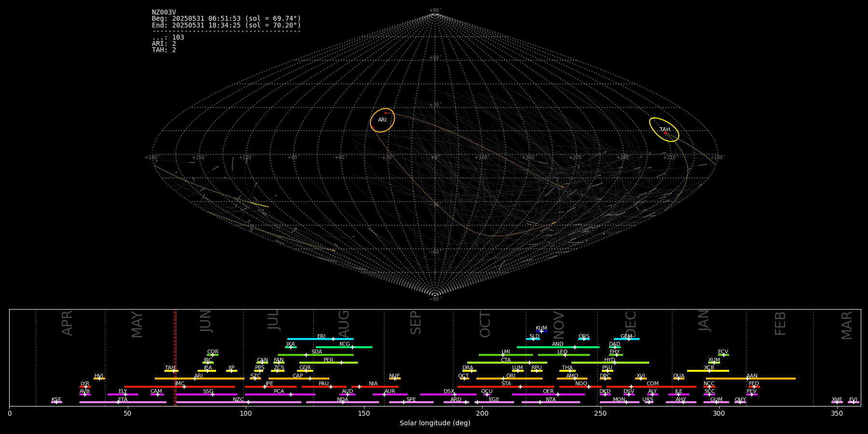Select the End: 20250531 18:34:25 line
The image size is (868, 434).
point(226,25)
